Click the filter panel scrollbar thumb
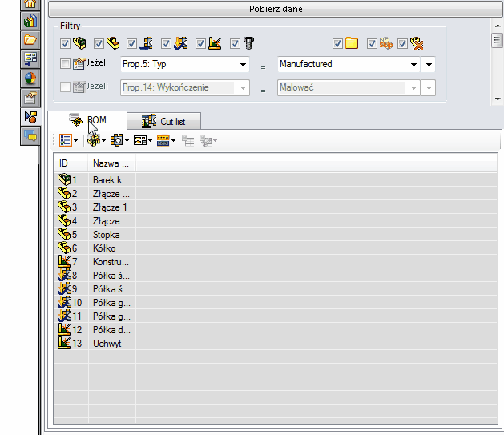Image resolution: width=504 pixels, height=435 pixels. coord(498,40)
